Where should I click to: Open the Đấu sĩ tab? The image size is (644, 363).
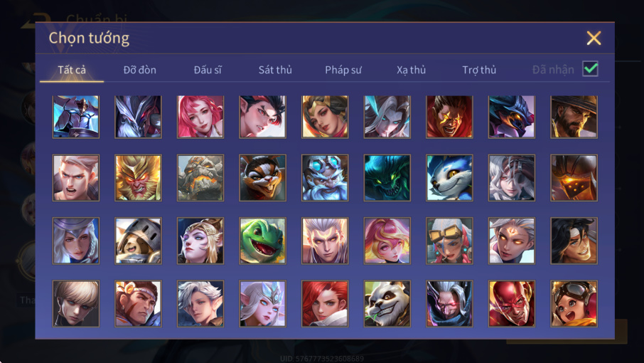coord(208,70)
